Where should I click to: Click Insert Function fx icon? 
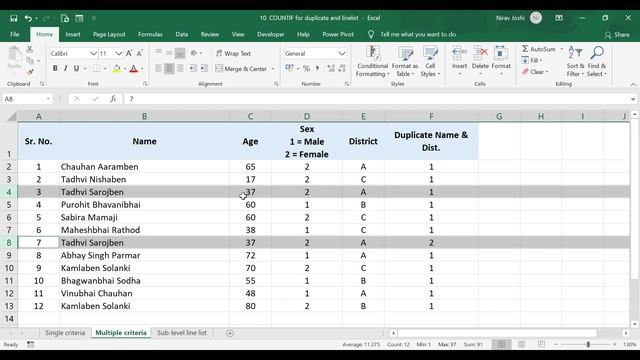(113, 99)
